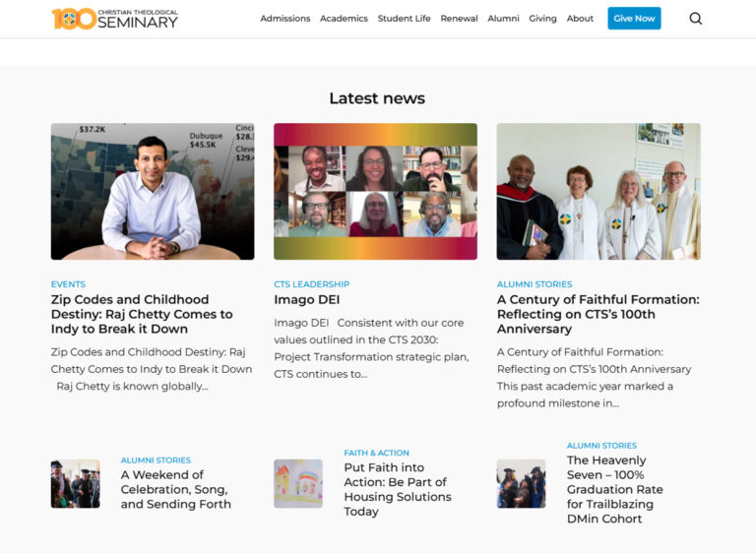The image size is (756, 553).
Task: Click the CTS LEADERSHIP category link
Action: click(x=311, y=284)
